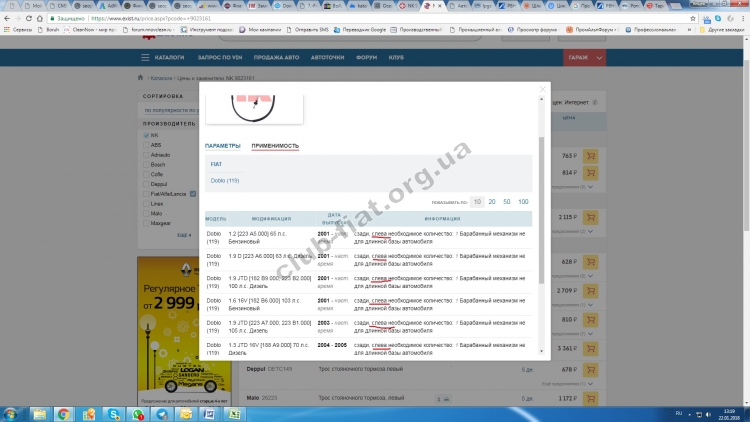Select the Применимость tab
This screenshot has width=750, height=422.
275,146
